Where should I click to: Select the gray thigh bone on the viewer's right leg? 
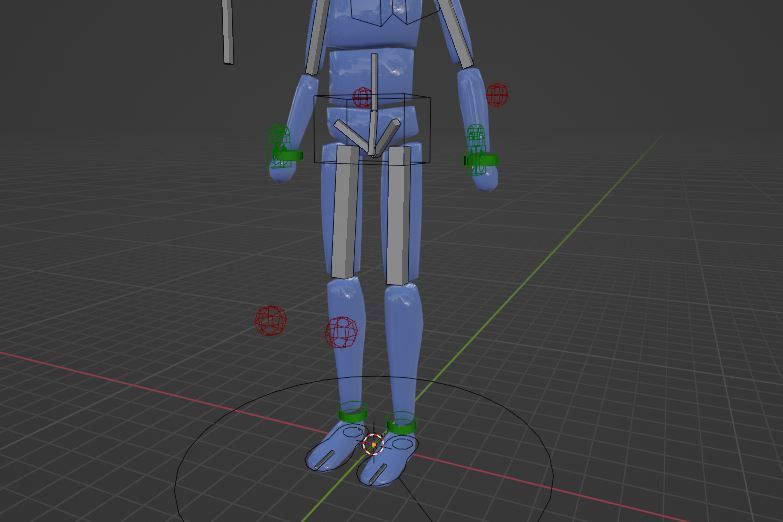(x=398, y=216)
